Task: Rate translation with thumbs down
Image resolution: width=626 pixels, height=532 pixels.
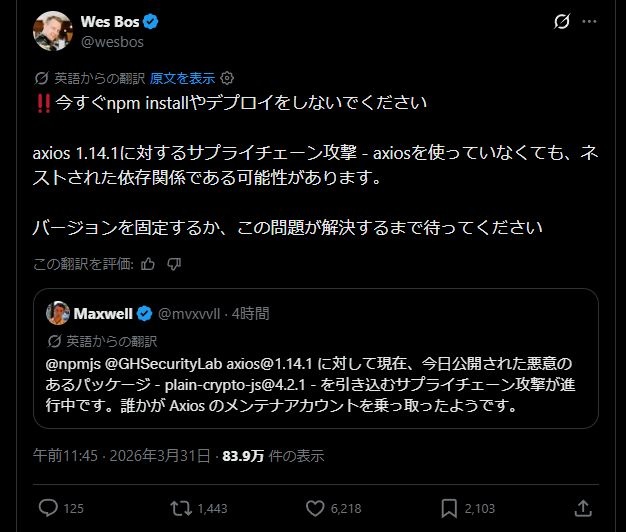Action: [x=173, y=264]
